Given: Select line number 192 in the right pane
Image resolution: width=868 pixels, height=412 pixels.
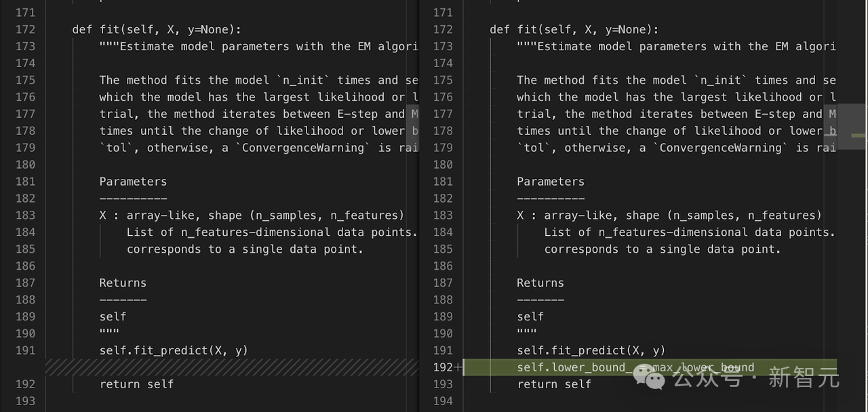Looking at the screenshot, I should (442, 367).
